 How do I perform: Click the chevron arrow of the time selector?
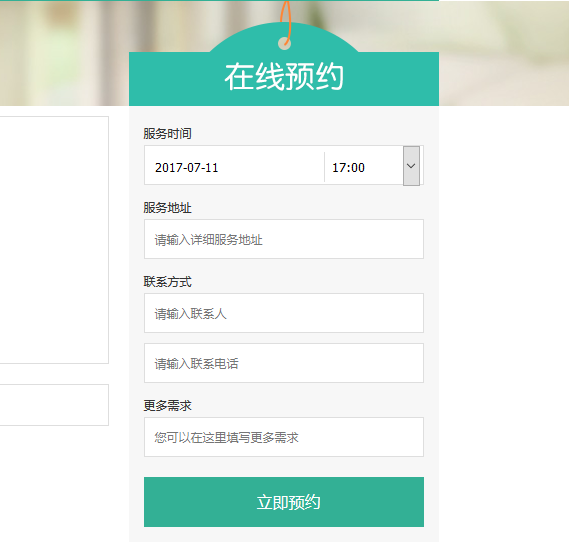pos(411,166)
